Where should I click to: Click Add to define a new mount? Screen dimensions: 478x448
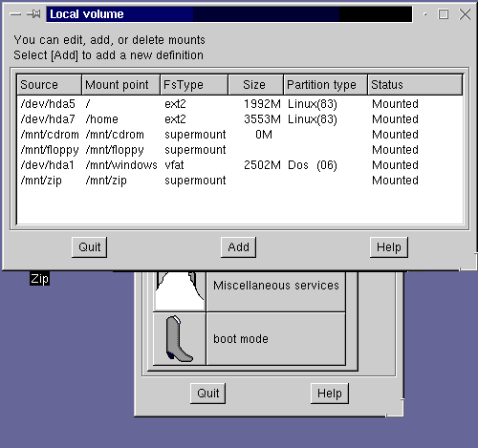point(238,247)
